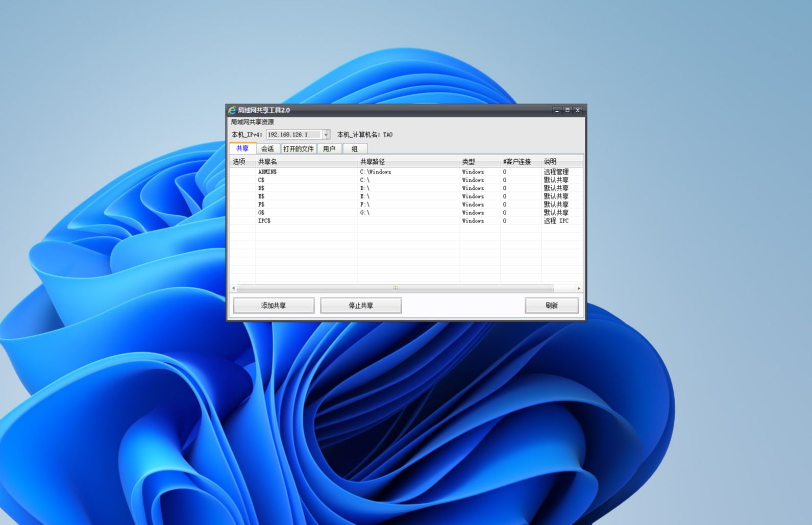This screenshot has height=525, width=812.
Task: Close the 局域网共享工具2.0 window
Action: click(x=578, y=110)
